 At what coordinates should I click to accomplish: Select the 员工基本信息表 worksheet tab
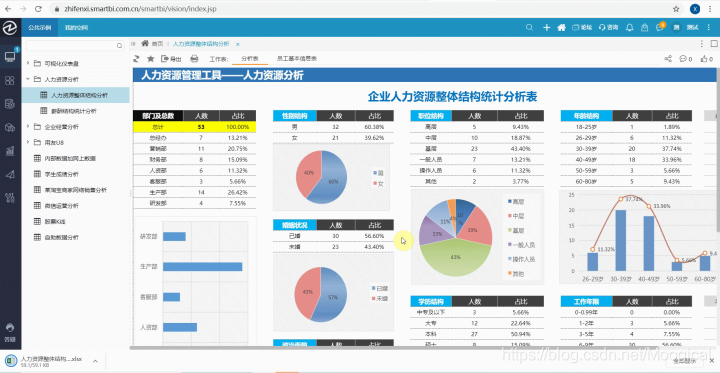click(297, 59)
